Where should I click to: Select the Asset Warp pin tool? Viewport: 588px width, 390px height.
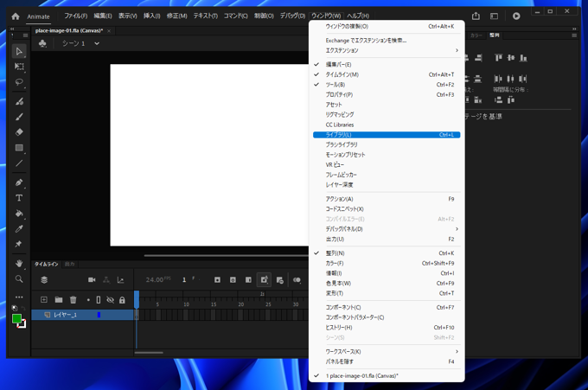coord(19,244)
